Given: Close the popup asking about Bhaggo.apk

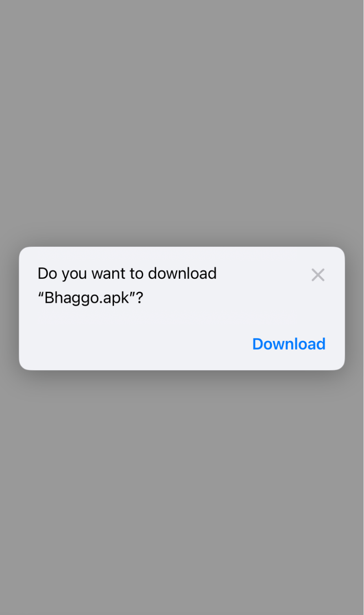Looking at the screenshot, I should pyautogui.click(x=318, y=275).
